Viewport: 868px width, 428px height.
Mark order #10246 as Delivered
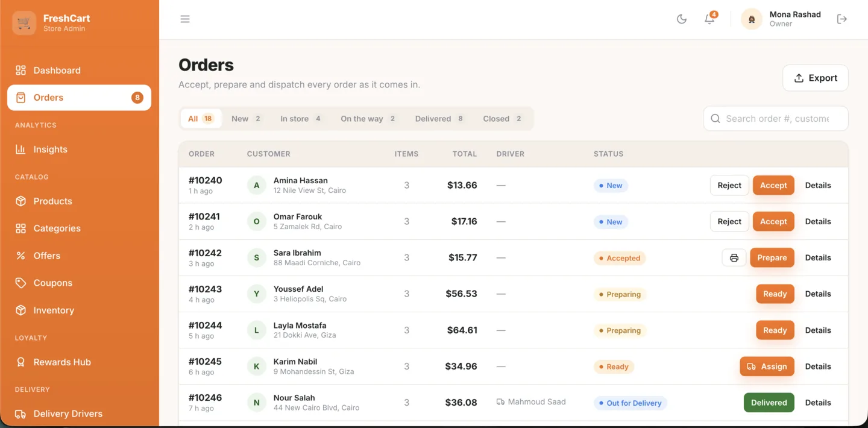coord(769,403)
